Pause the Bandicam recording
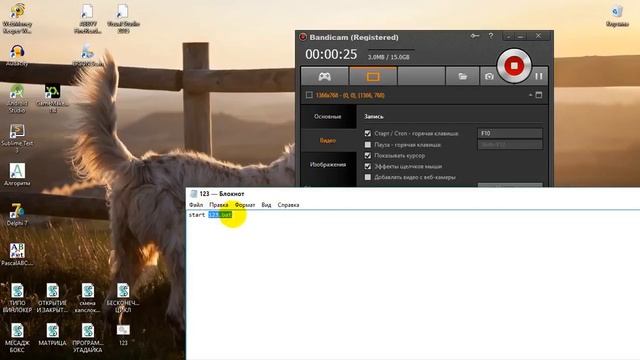640x360 pixels. (x=539, y=76)
